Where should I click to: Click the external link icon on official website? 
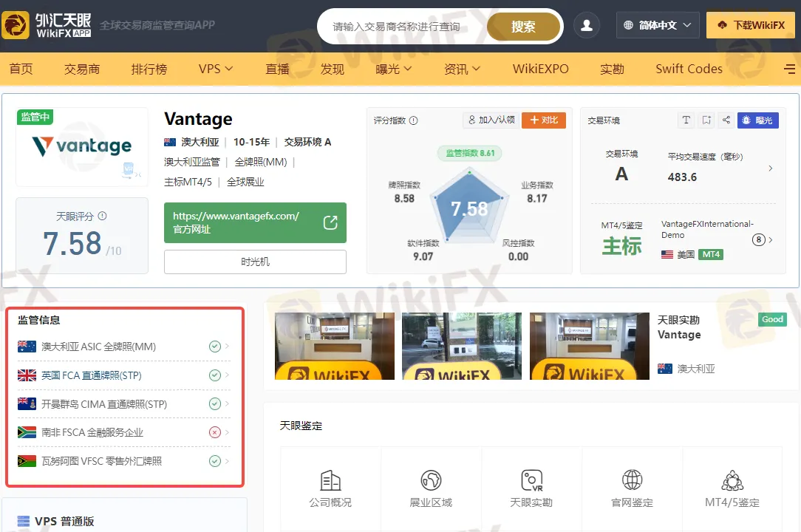point(330,222)
